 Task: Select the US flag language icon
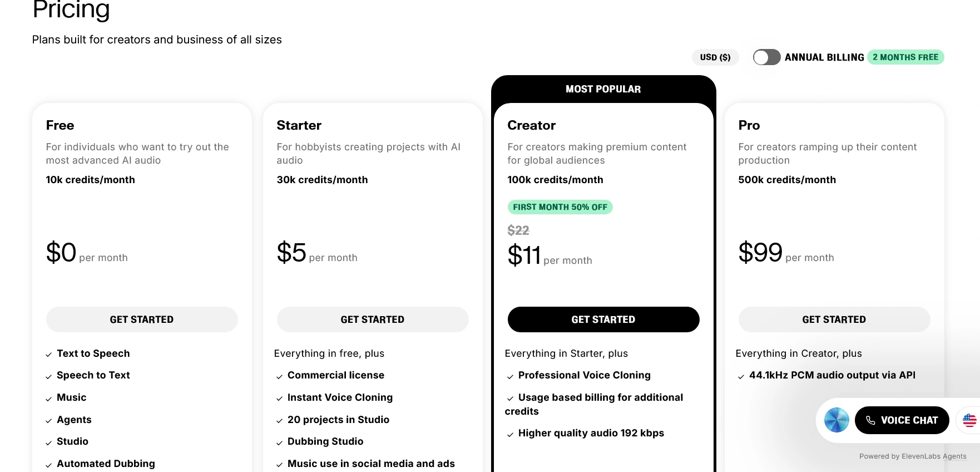tap(970, 420)
